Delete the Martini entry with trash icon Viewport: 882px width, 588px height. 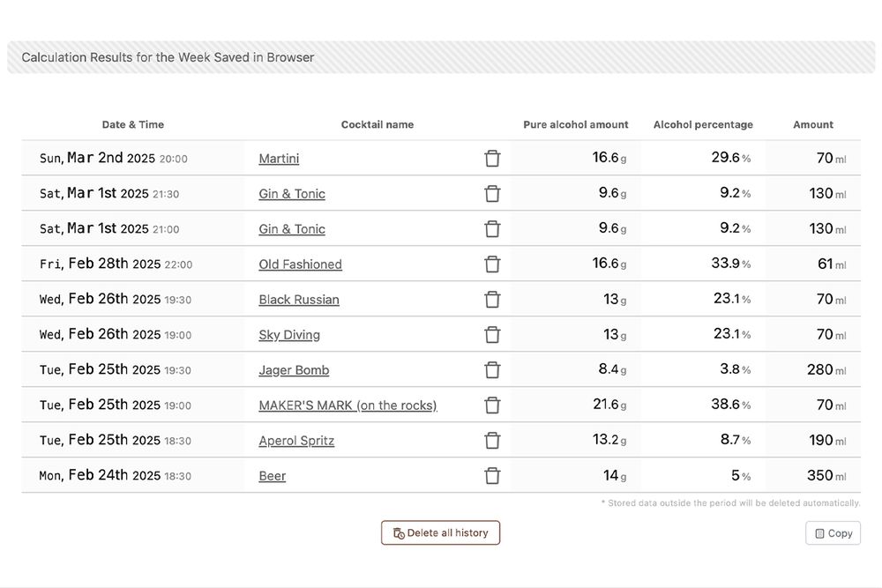pyautogui.click(x=492, y=159)
